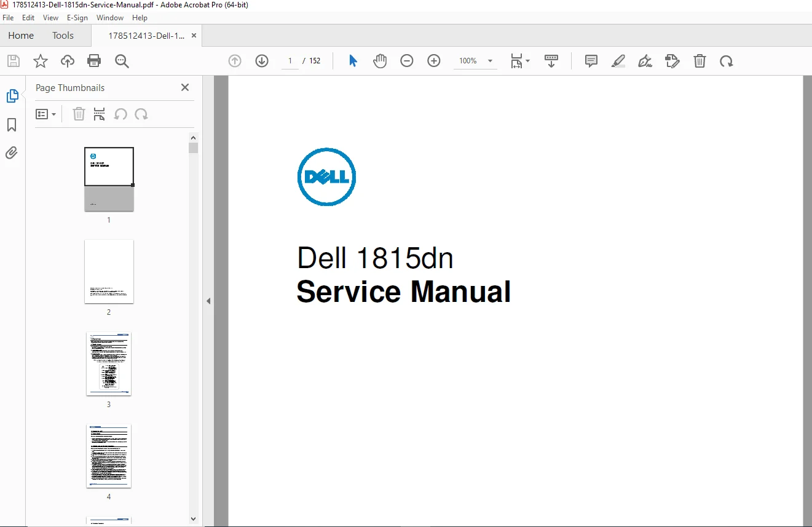This screenshot has width=812, height=527.
Task: Open Page Thumbnails pane in sidebar
Action: 12,96
